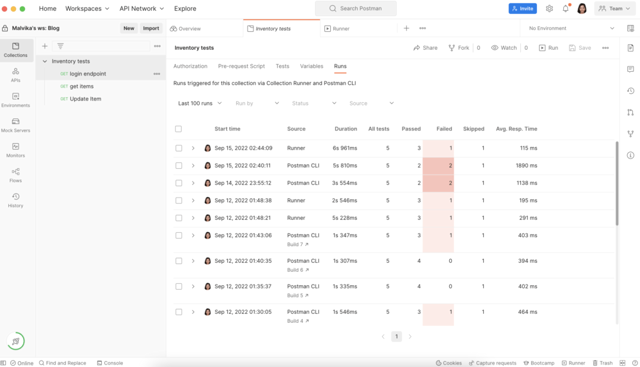
Task: Open the environment quick look icon
Action: pyautogui.click(x=631, y=28)
